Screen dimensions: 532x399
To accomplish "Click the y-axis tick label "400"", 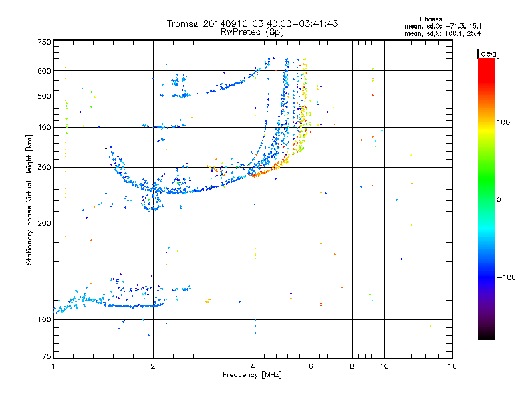I will 44,128.
